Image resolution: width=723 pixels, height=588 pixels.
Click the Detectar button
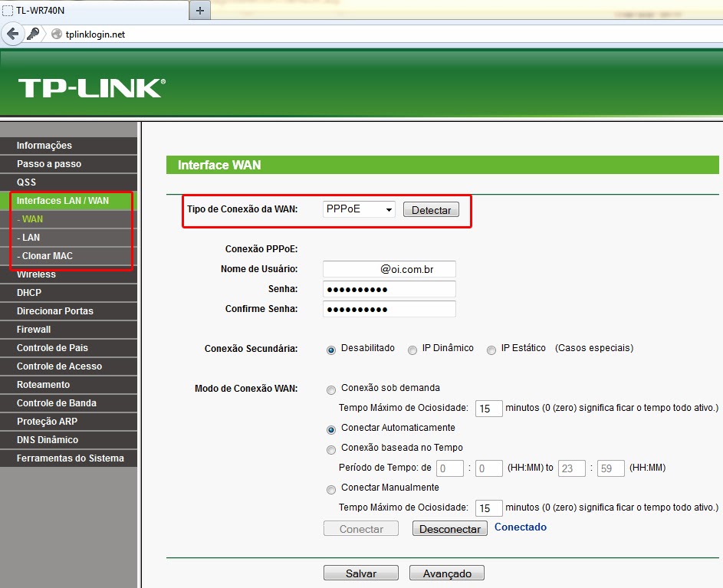click(x=430, y=209)
